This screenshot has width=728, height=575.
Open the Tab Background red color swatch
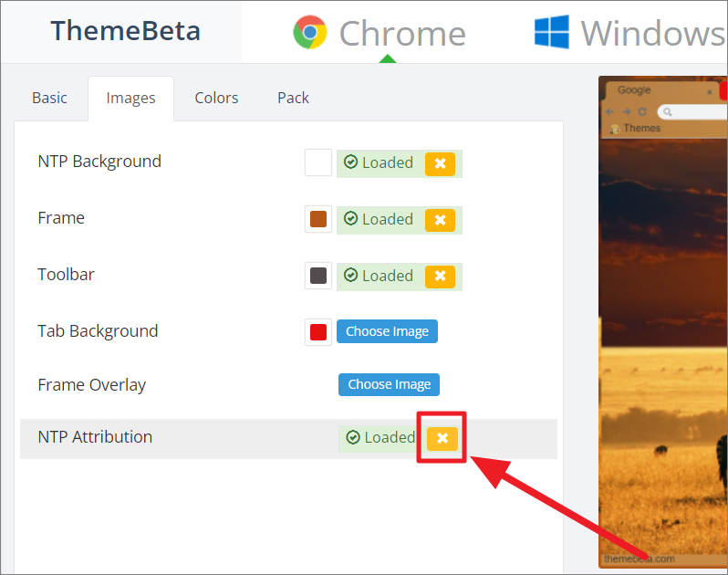(x=318, y=332)
